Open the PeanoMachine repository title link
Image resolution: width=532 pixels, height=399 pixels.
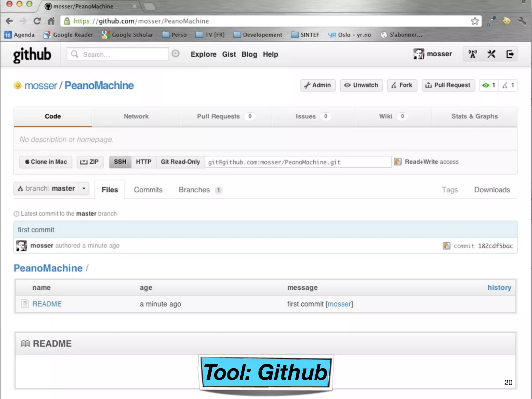click(99, 85)
